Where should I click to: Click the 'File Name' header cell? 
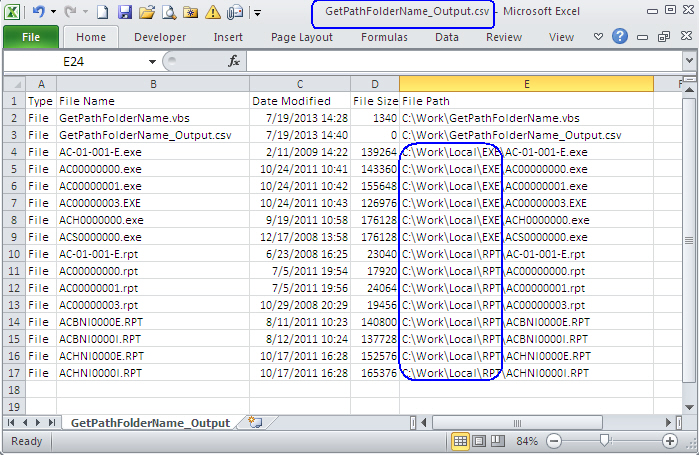pyautogui.click(x=153, y=101)
